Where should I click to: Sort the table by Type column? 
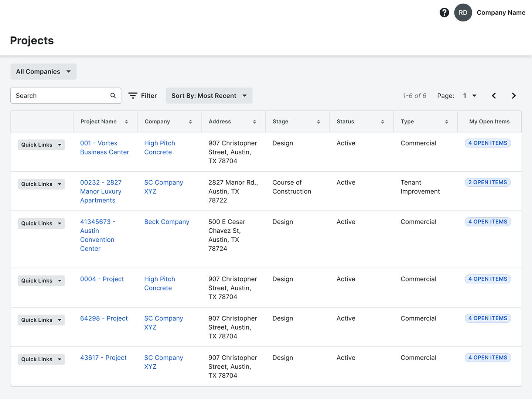coord(447,121)
